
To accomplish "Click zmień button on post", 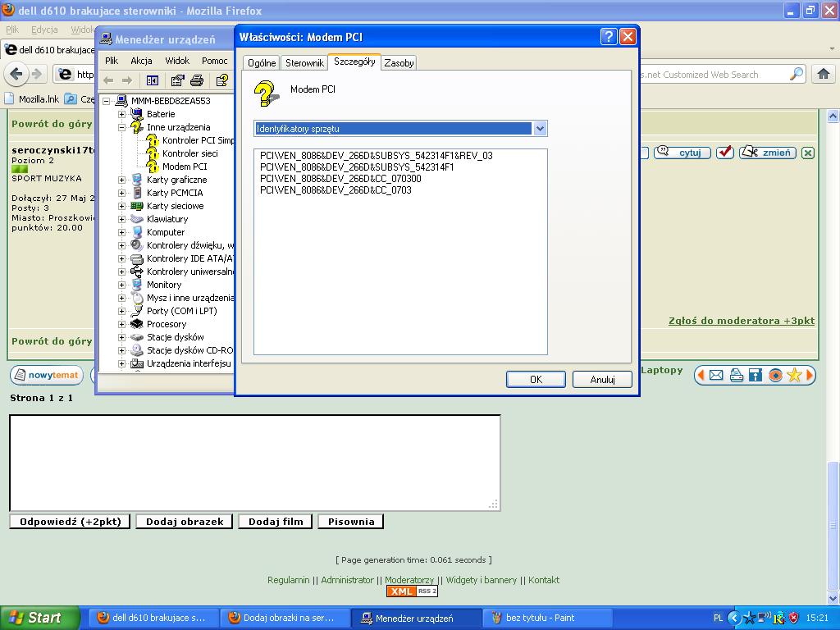I will click(767, 153).
